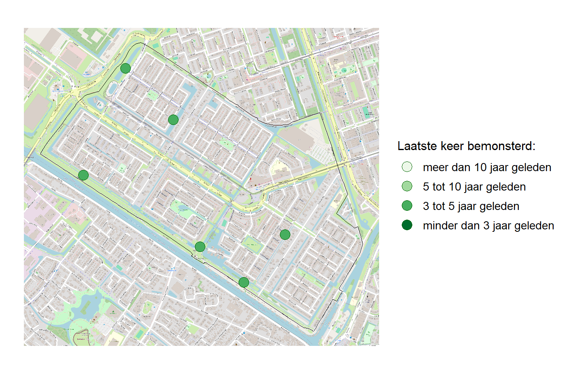Click the sampling point marker at the top-left canal
Viewport: 567px width, 392px height.
click(x=126, y=68)
